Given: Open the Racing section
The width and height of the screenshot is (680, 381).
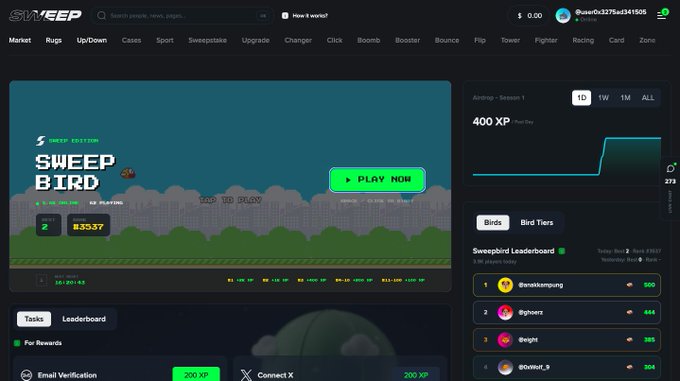Looking at the screenshot, I should (583, 40).
